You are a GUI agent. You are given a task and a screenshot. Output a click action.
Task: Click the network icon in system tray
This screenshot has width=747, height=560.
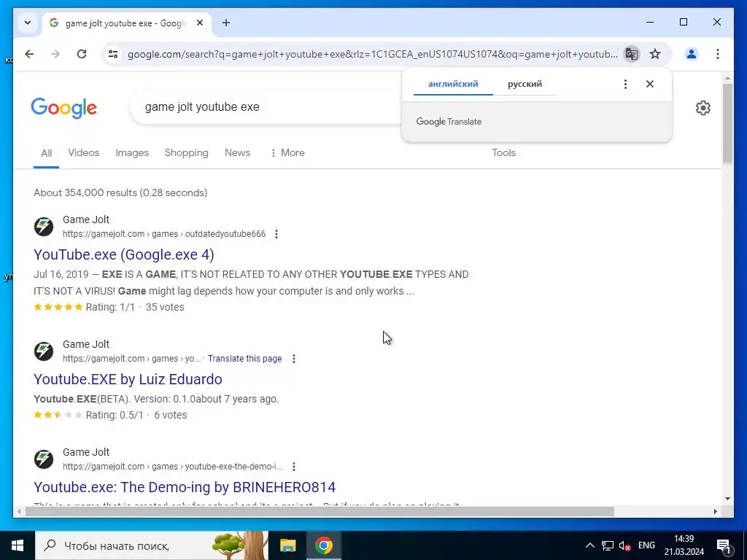(x=608, y=545)
